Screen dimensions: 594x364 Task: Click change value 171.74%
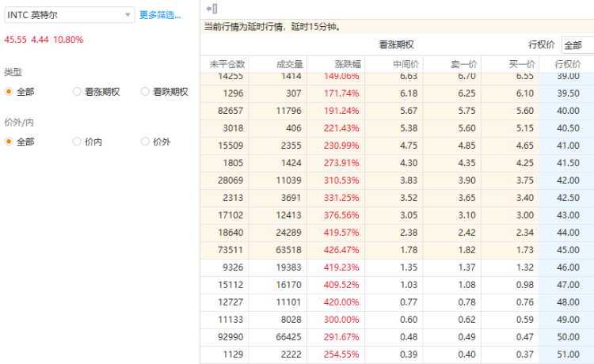click(x=341, y=93)
